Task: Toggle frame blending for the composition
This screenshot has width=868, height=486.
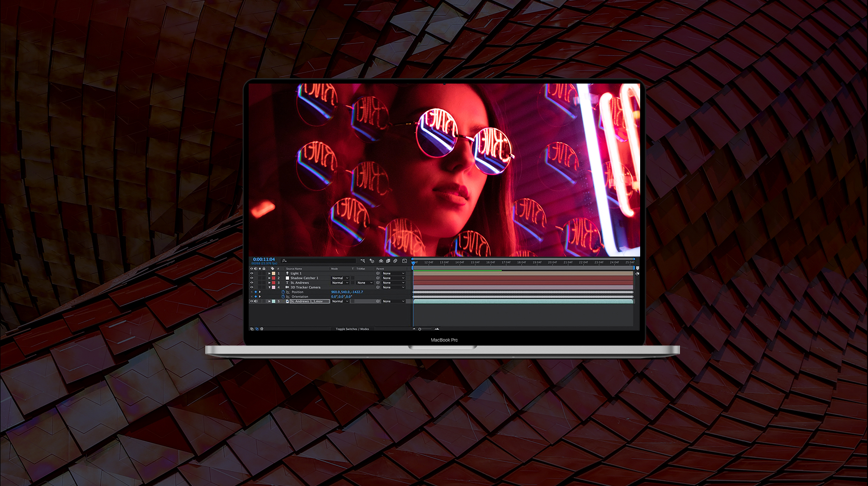Action: point(388,261)
